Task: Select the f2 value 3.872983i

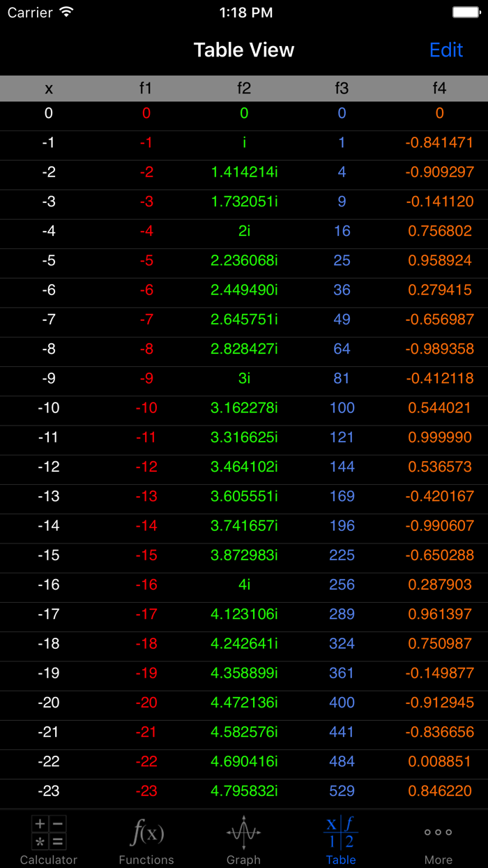Action: click(x=244, y=555)
